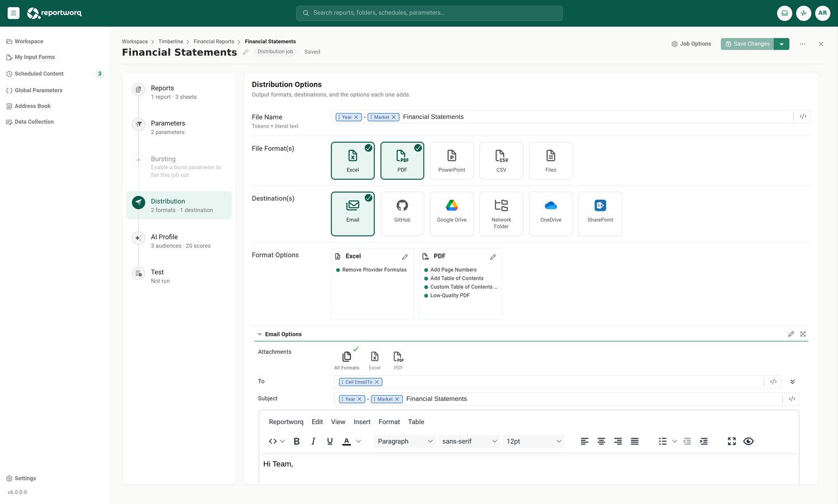Viewport: 838px width, 504px height.
Task: Toggle bold formatting in email editor
Action: (x=297, y=441)
